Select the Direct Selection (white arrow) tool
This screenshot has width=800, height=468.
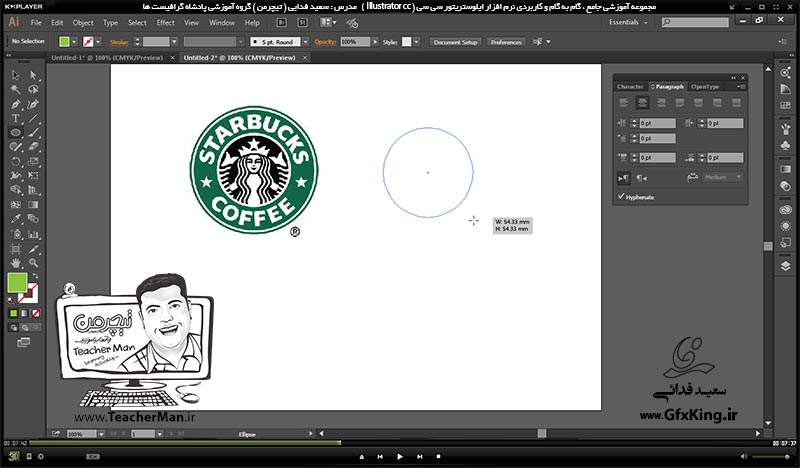click(x=33, y=75)
